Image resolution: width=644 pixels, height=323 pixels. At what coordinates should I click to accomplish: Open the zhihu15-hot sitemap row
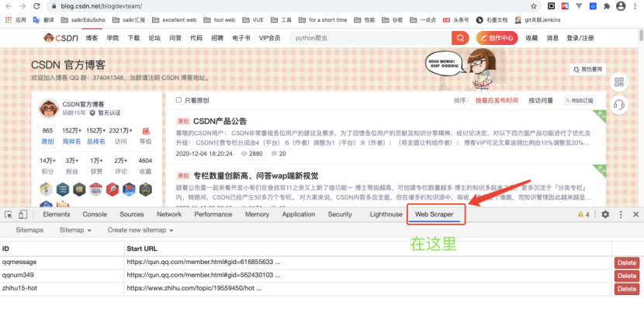307,289
